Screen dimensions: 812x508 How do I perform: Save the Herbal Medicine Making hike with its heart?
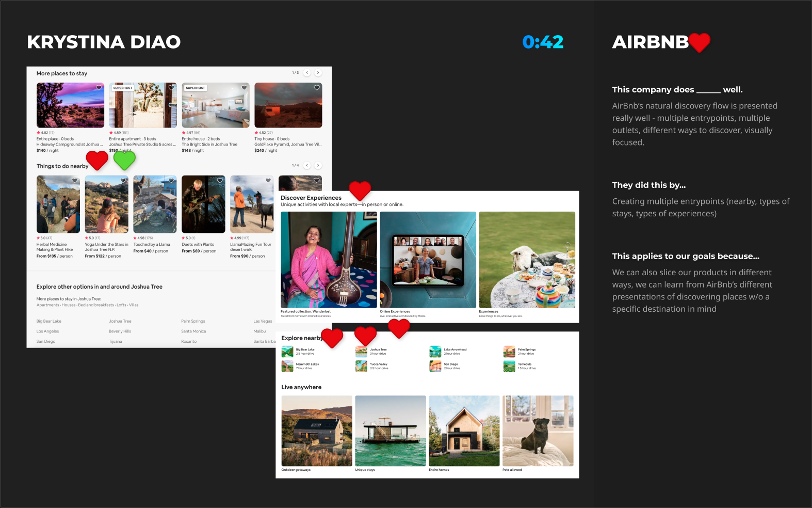[75, 180]
